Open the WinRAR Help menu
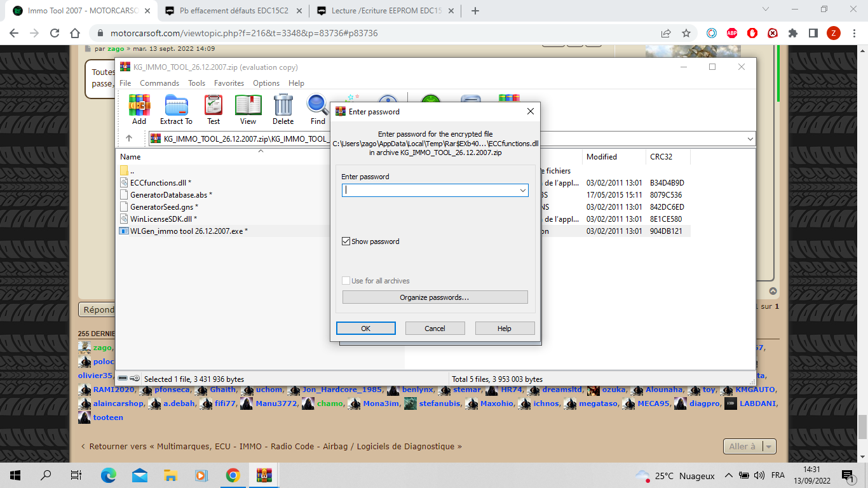 pos(296,83)
